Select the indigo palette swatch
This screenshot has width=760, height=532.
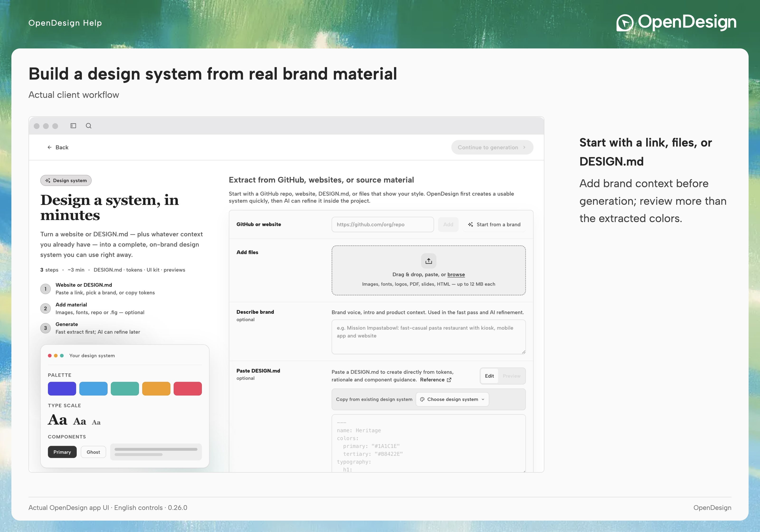(x=62, y=389)
